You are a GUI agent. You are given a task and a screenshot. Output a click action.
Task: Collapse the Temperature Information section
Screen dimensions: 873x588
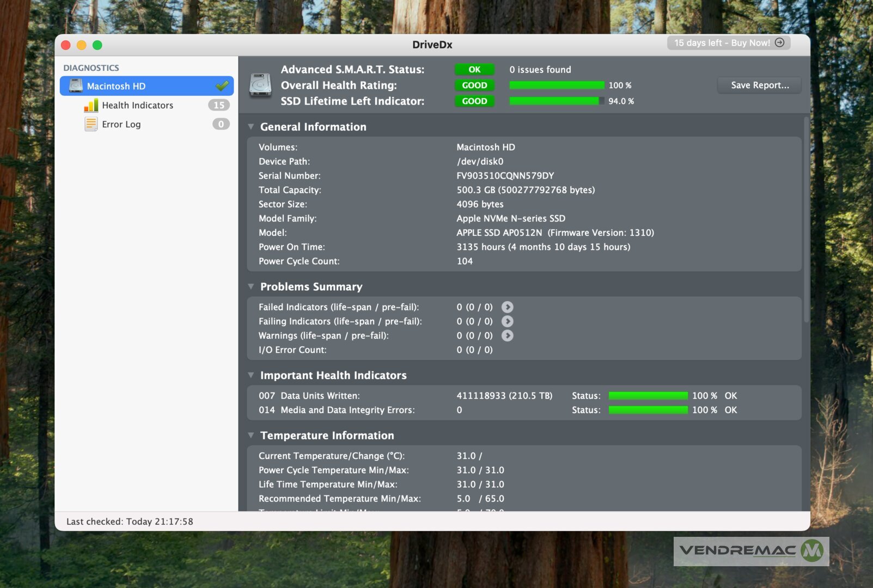click(x=251, y=436)
